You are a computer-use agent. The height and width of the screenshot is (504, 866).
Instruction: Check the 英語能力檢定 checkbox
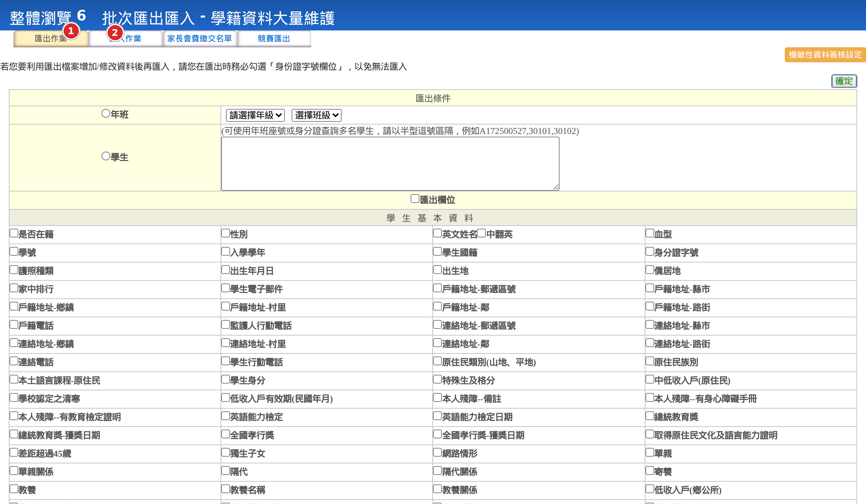[x=225, y=416]
